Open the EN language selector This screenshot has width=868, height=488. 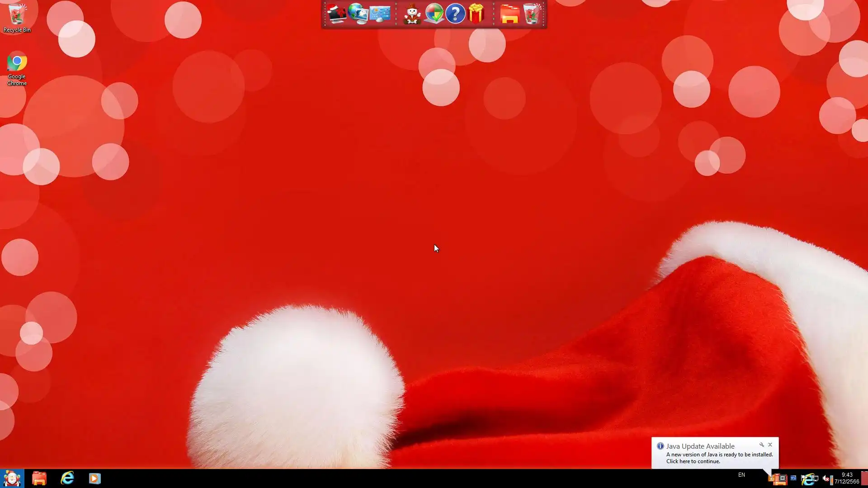point(741,475)
